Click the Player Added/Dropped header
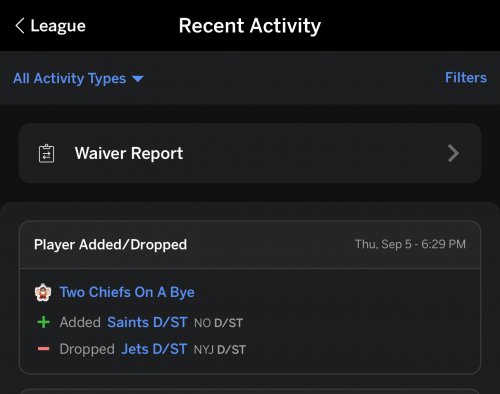The width and height of the screenshot is (500, 394). tap(110, 245)
